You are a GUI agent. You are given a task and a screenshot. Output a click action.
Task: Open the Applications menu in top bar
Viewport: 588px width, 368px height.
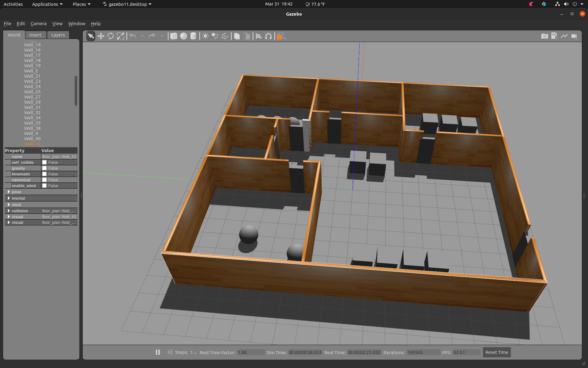(47, 4)
